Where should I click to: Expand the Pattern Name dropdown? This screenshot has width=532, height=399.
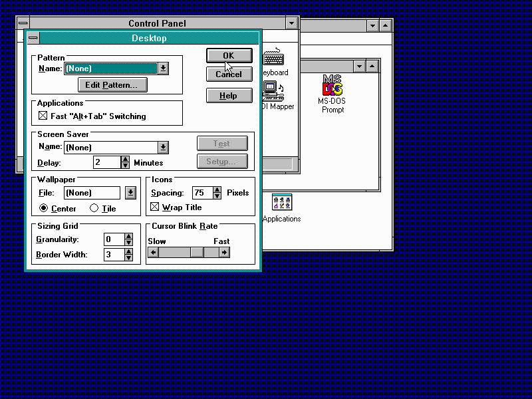pyautogui.click(x=164, y=68)
